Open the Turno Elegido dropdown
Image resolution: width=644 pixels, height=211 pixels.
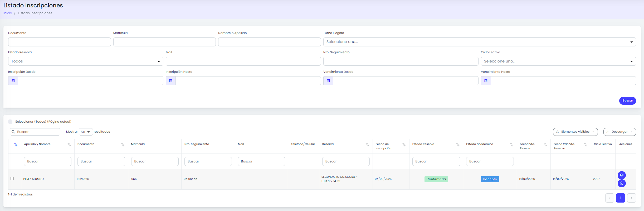tap(480, 42)
